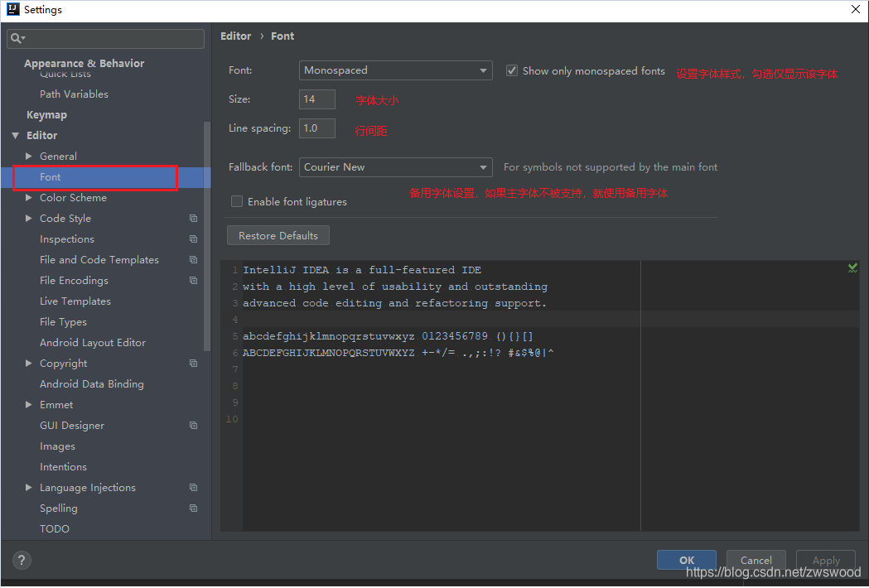Screen dimensions: 869x588
Task: Click copy icon beside File Encodings
Action: 193,281
